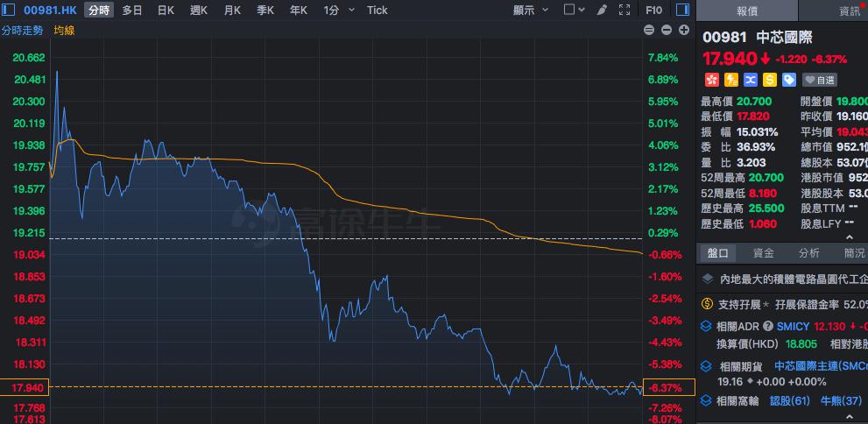Screen dimensions: 868x424
Task: Switch to 日K daily candlestick
Action: [166, 10]
